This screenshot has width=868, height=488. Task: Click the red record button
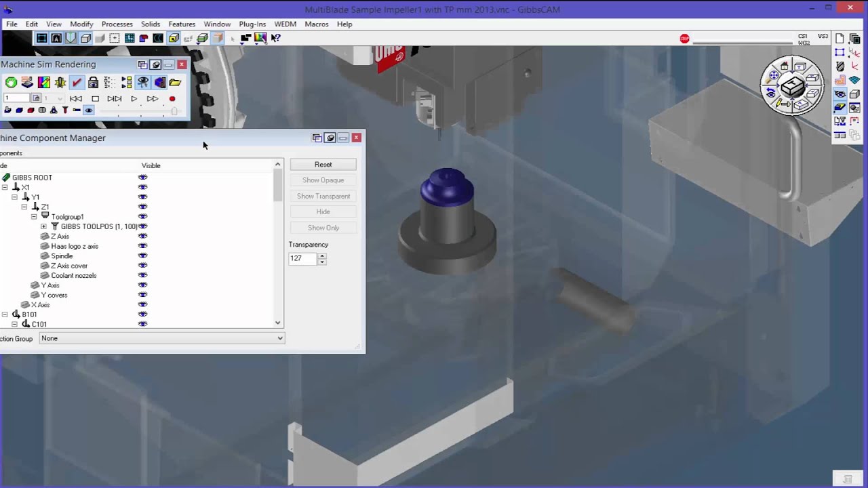coord(172,98)
